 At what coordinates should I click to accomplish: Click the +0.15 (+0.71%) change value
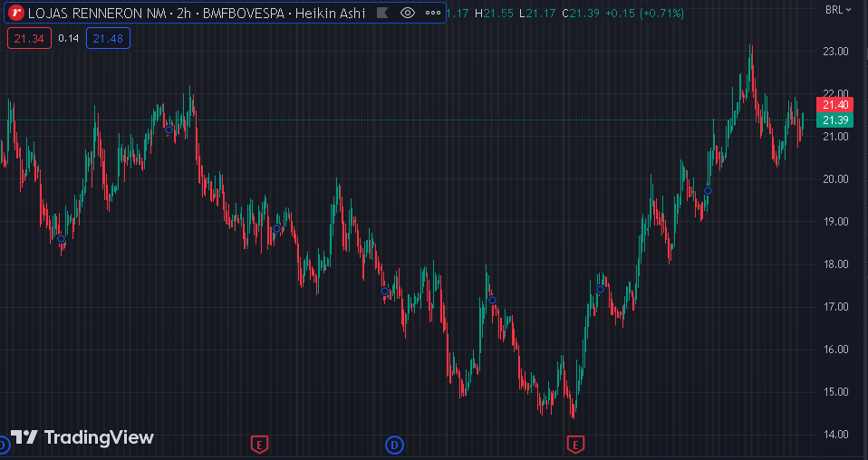click(644, 13)
